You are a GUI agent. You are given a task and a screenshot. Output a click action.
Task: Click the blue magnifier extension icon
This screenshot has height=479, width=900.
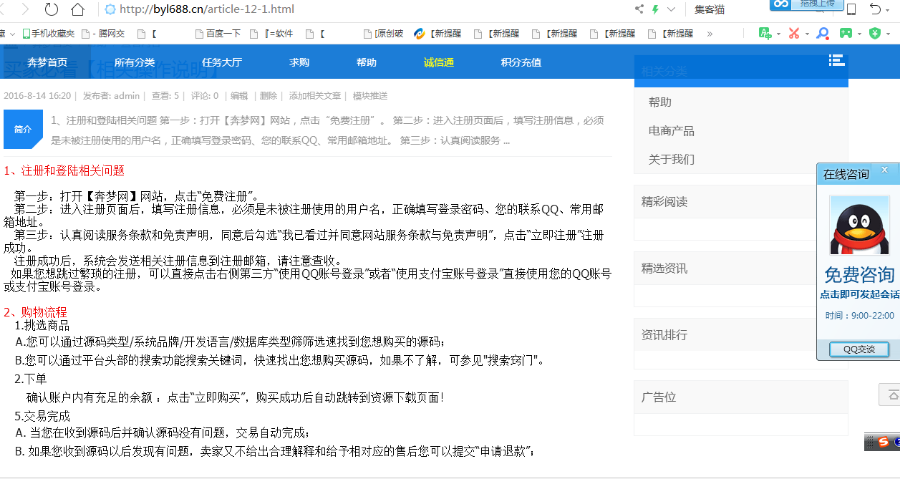pos(823,33)
